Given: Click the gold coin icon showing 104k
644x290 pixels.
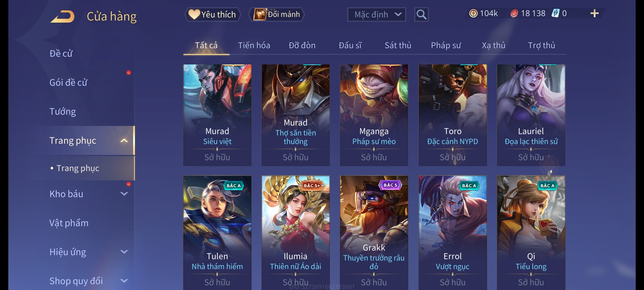Looking at the screenshot, I should click(x=473, y=13).
